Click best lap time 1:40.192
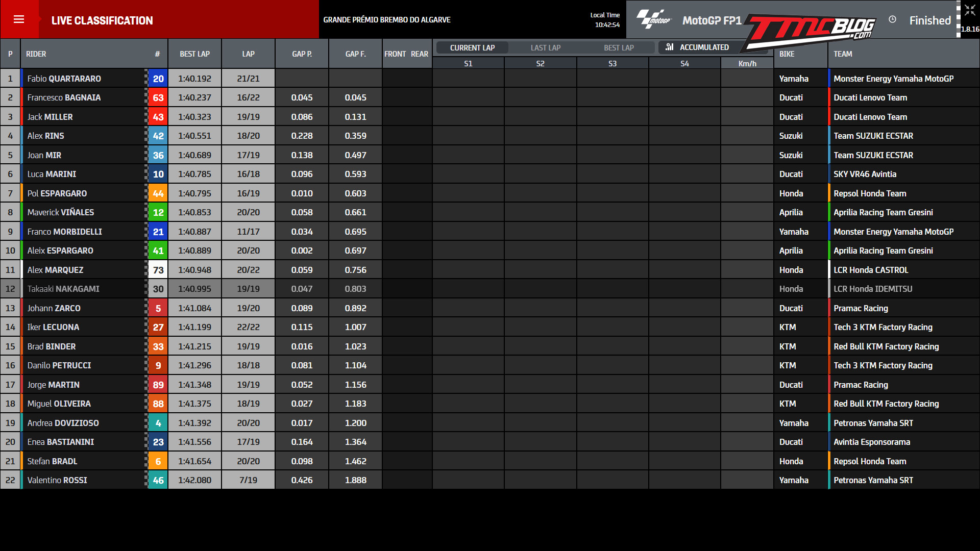980x551 pixels. click(194, 79)
